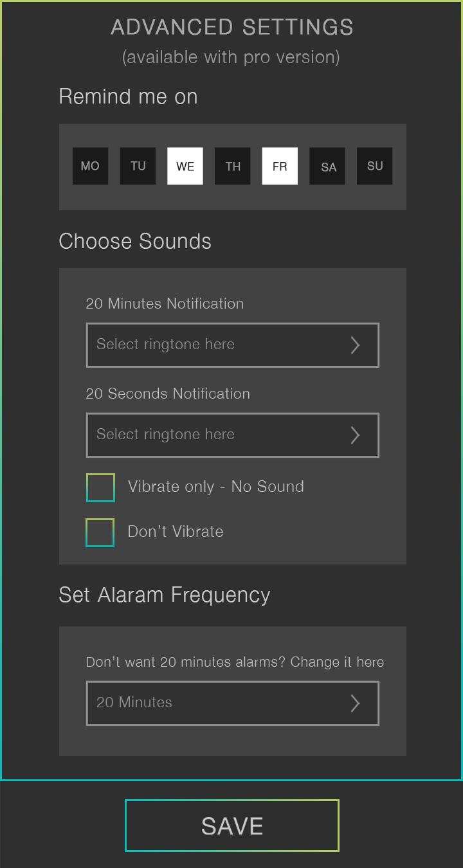Click chevron arrow in alarm frequency field
463x868 pixels.
click(355, 703)
